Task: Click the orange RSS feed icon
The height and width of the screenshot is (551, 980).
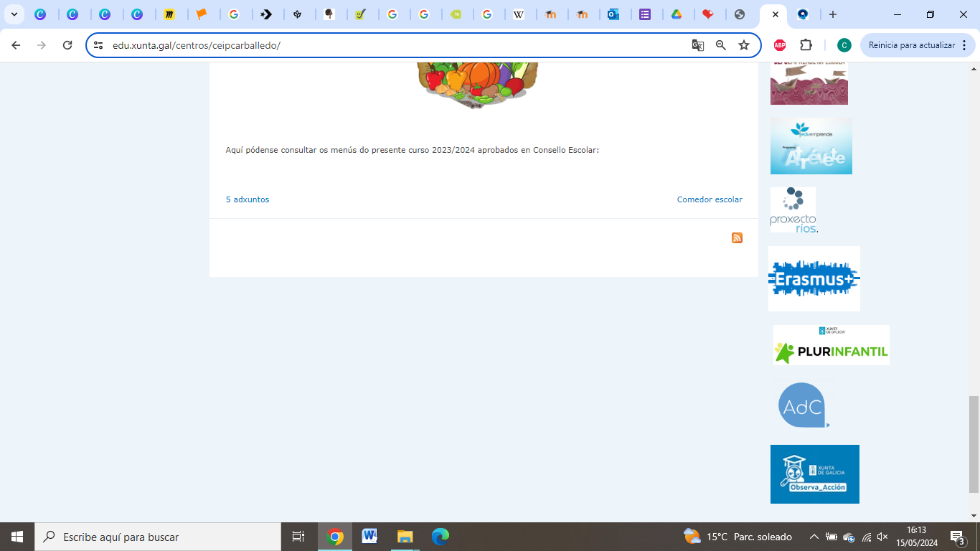Action: pos(737,238)
